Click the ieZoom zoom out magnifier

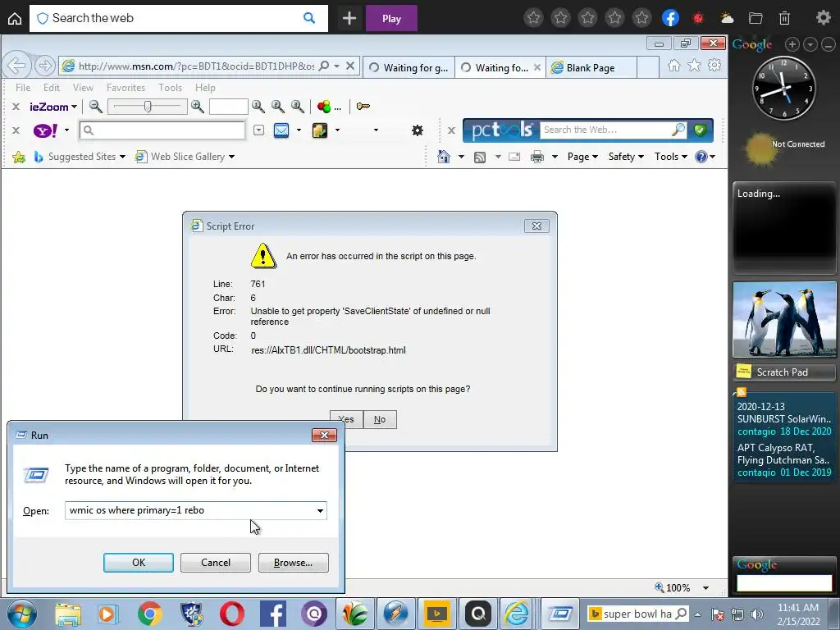tap(96, 106)
